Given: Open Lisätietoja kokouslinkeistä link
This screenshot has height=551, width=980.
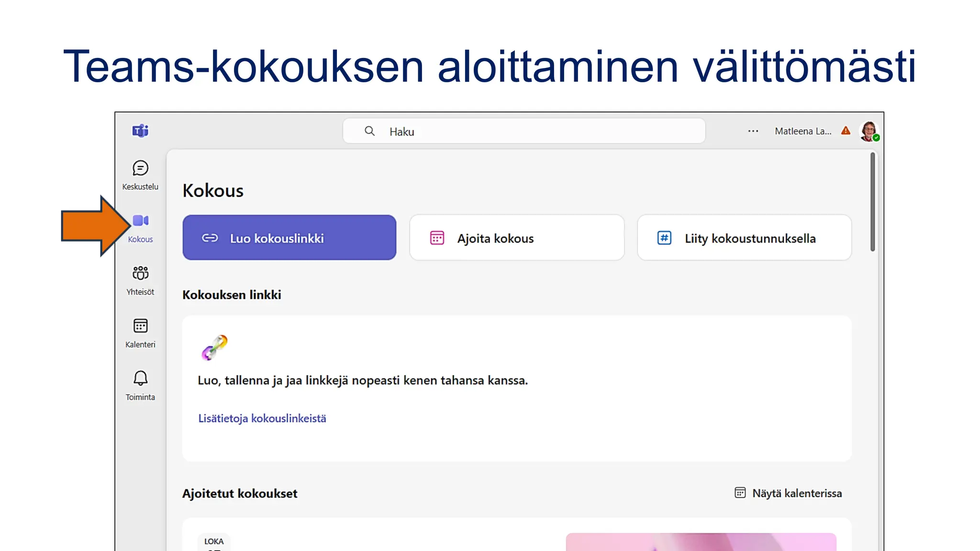Looking at the screenshot, I should 262,419.
